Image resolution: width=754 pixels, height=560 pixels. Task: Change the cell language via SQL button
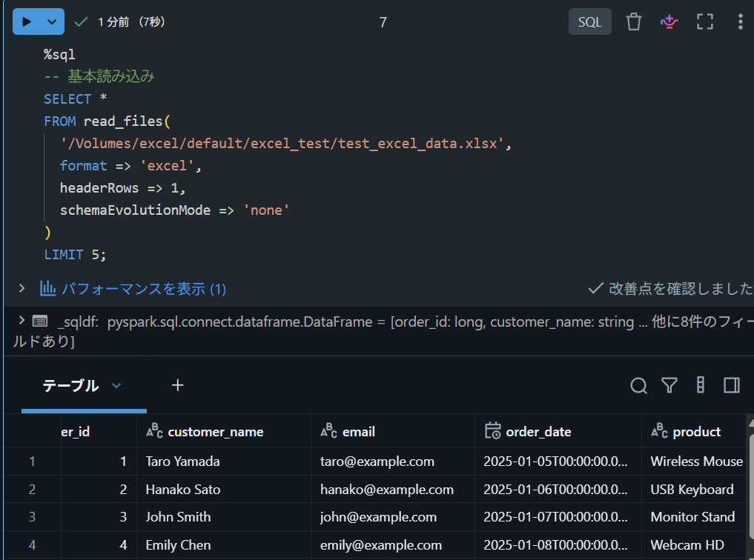590,21
